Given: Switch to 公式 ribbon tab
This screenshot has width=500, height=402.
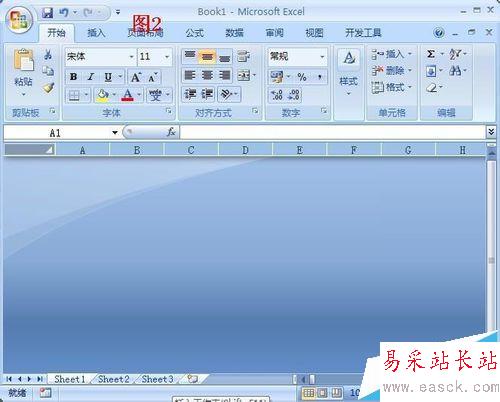Looking at the screenshot, I should coord(195,33).
